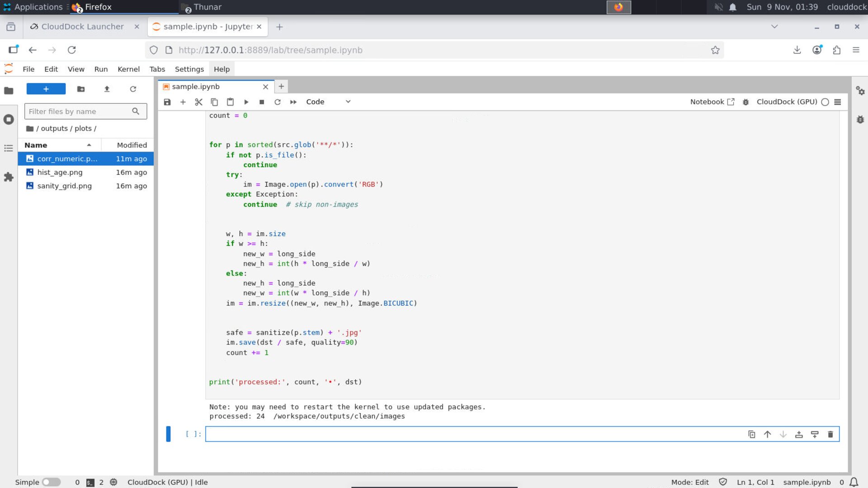Toggle the table of contents sidebar

[x=9, y=148]
